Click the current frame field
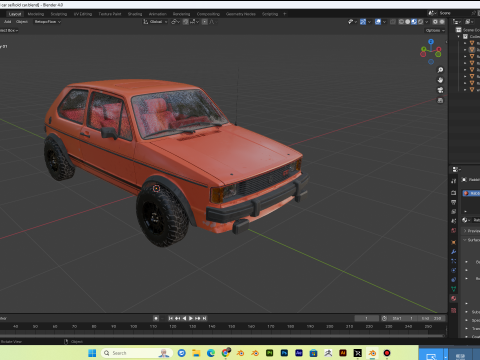This screenshot has width=480, height=360. [x=367, y=318]
